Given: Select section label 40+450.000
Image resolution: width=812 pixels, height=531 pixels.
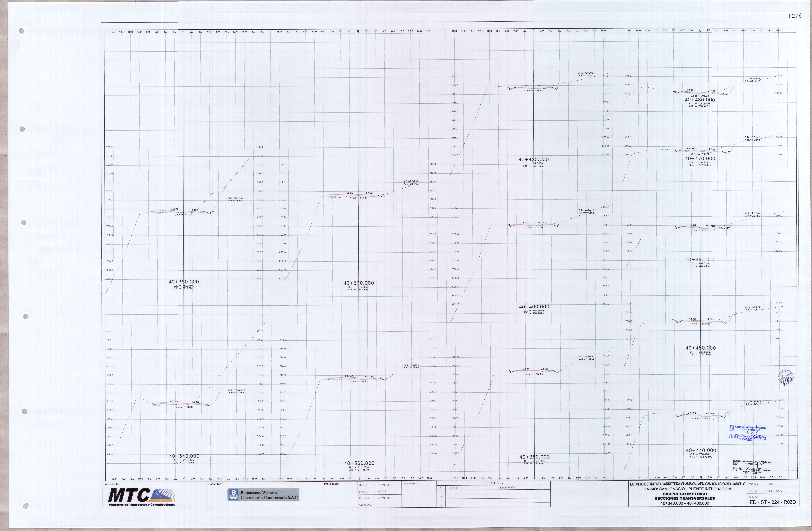Looking at the screenshot, I should tap(700, 348).
